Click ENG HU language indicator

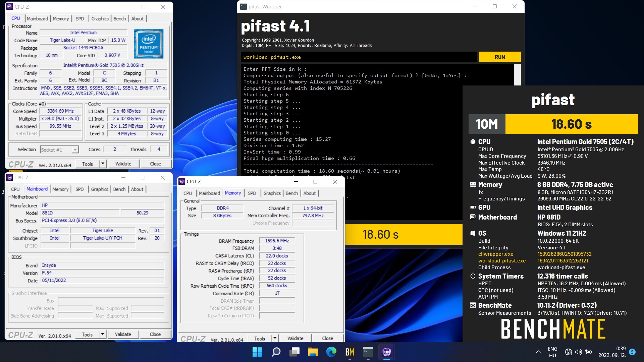click(x=552, y=352)
